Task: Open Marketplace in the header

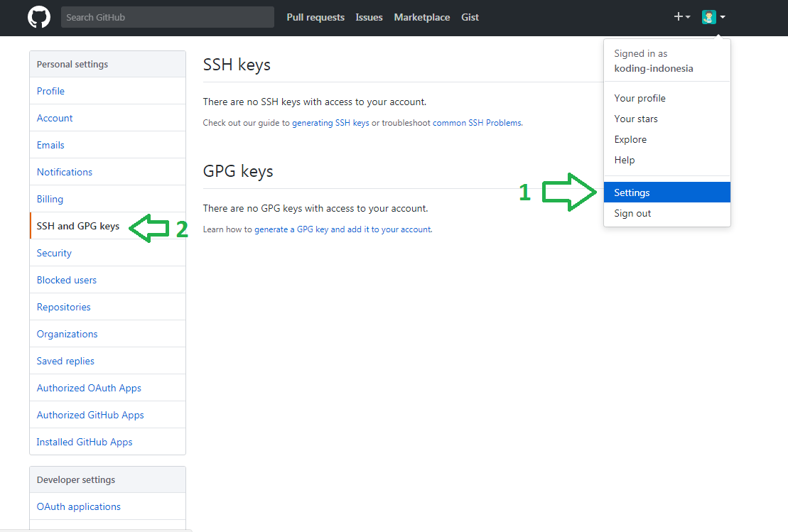Action: tap(421, 17)
